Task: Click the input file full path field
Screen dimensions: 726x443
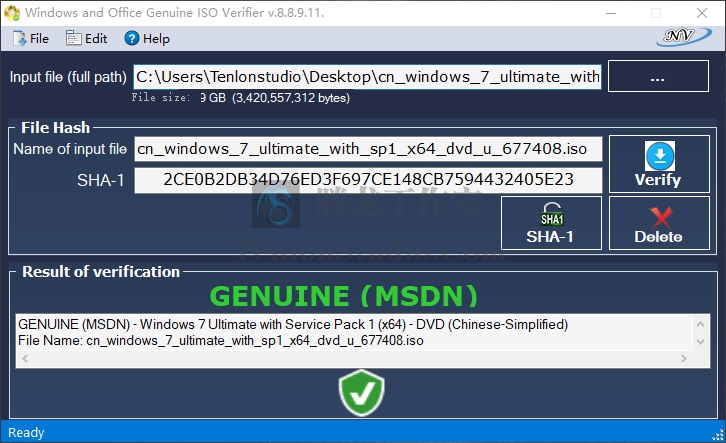Action: pyautogui.click(x=368, y=77)
